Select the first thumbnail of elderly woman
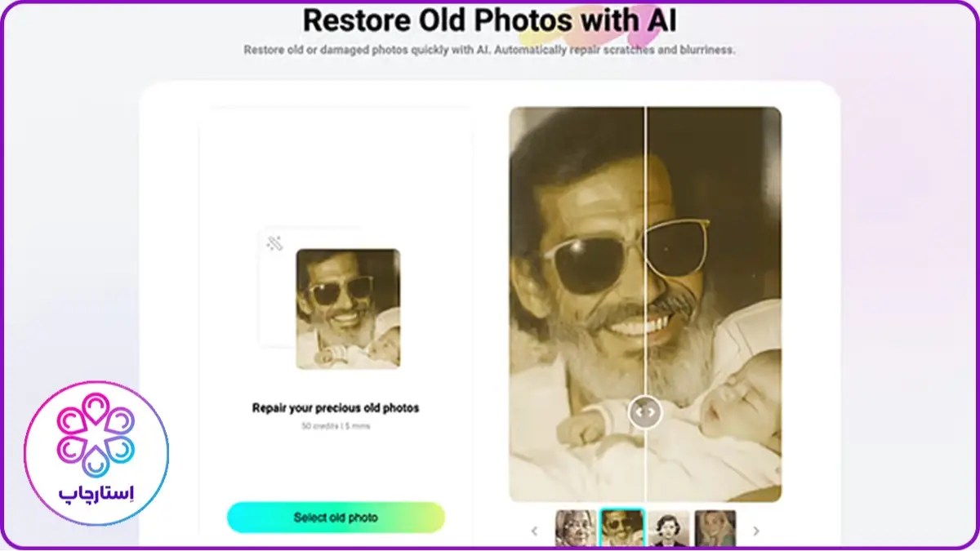Image resolution: width=980 pixels, height=551 pixels. click(576, 528)
